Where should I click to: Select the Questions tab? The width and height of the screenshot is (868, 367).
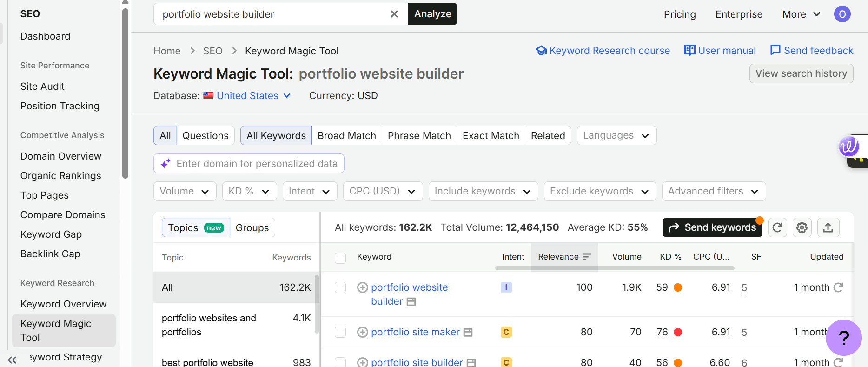205,135
